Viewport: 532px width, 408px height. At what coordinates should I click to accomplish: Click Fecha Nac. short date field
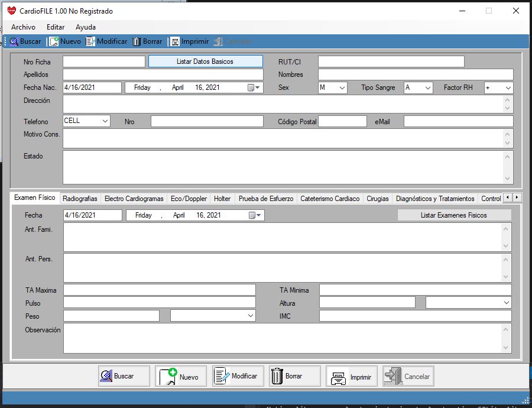[x=92, y=88]
